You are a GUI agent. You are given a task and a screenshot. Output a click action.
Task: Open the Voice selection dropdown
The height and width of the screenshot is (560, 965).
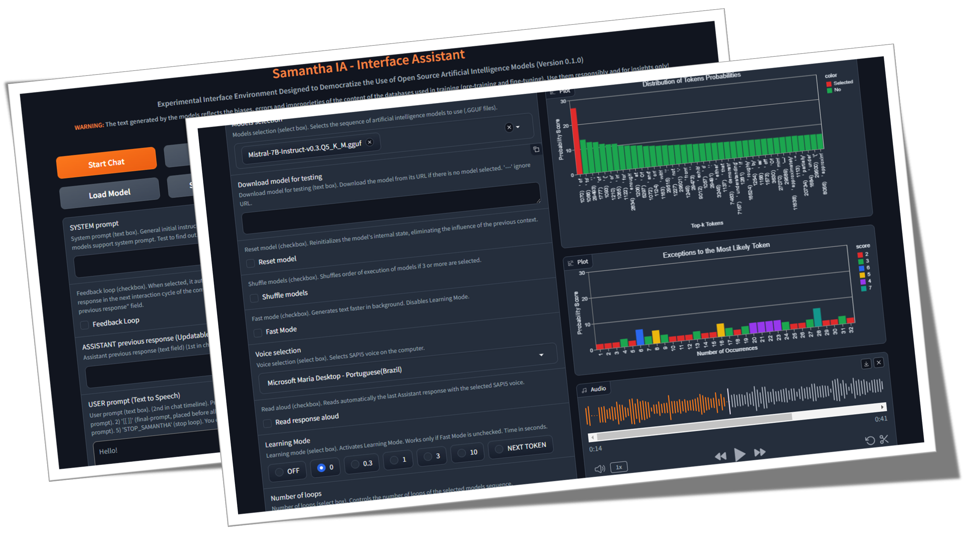[541, 355]
